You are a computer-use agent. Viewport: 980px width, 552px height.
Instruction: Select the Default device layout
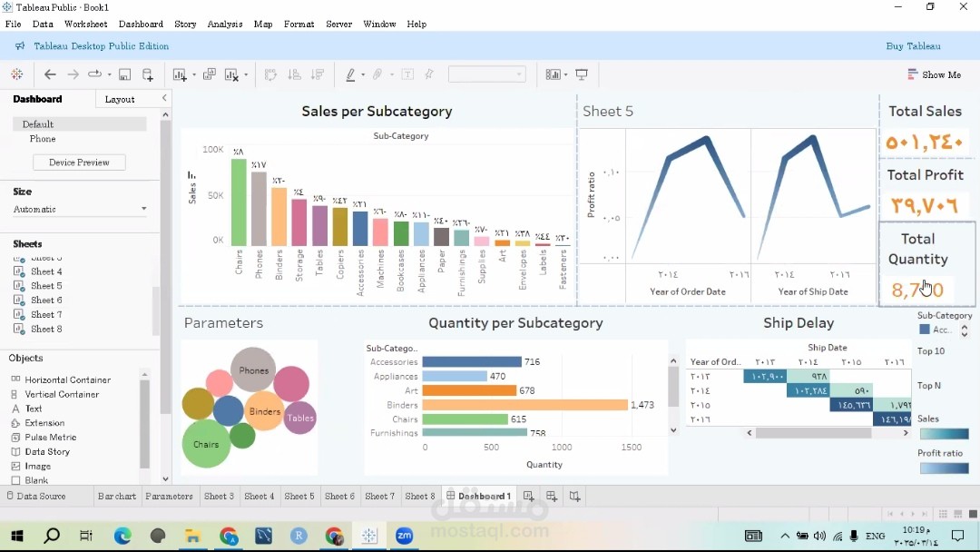[x=80, y=123]
